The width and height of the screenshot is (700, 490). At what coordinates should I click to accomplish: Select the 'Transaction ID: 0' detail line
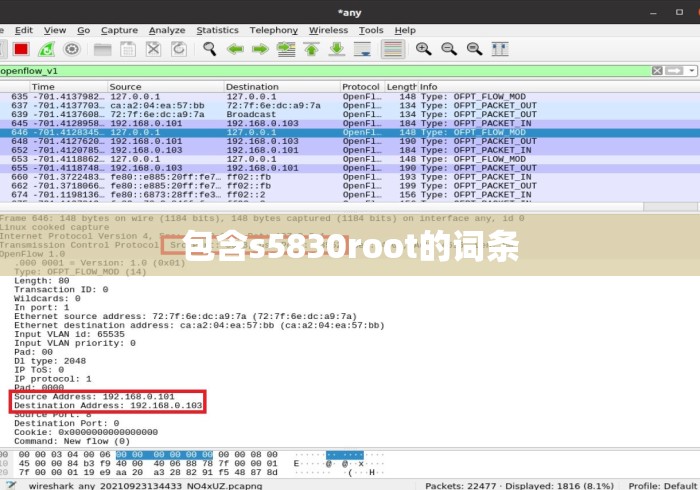point(61,290)
